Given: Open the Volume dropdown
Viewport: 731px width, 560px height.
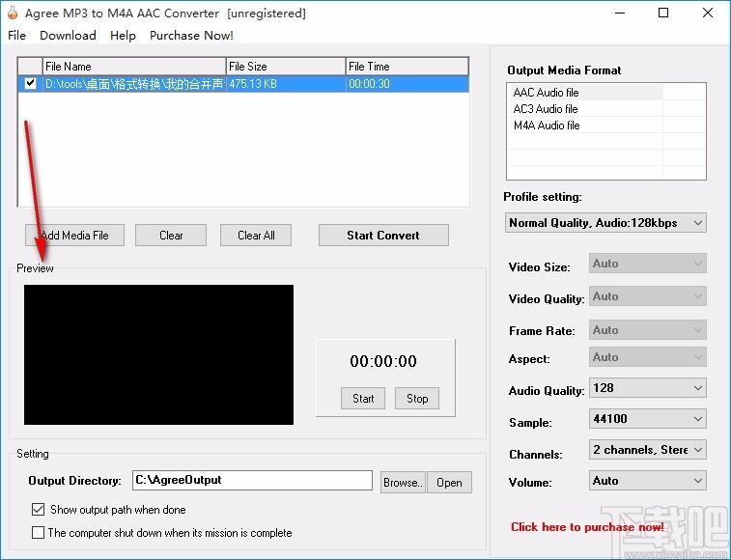Looking at the screenshot, I should pos(648,481).
